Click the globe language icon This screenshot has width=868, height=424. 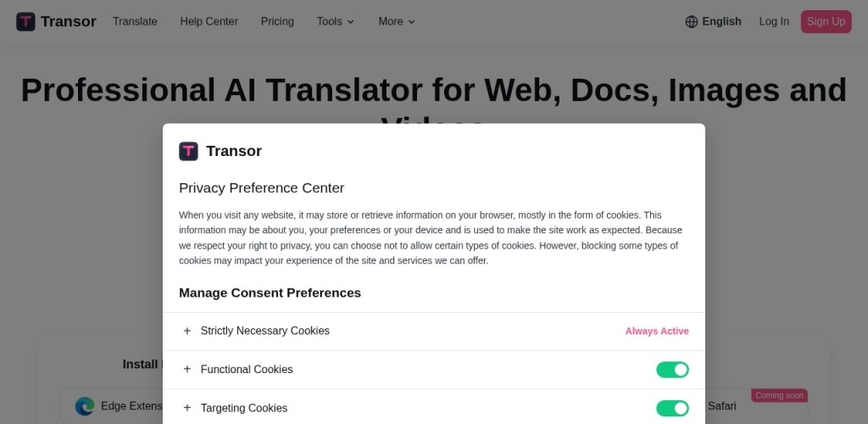click(x=692, y=21)
